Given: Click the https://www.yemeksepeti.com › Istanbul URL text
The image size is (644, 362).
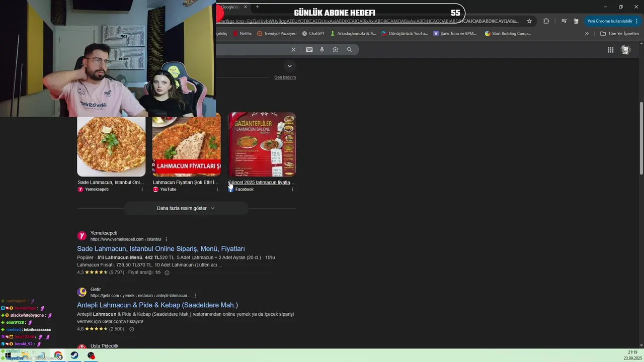Looking at the screenshot, I should [126, 239].
